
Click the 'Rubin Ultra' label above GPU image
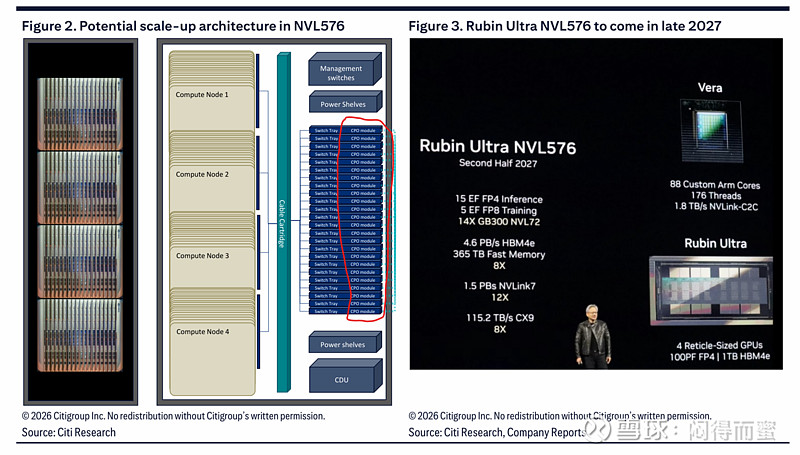(x=715, y=243)
